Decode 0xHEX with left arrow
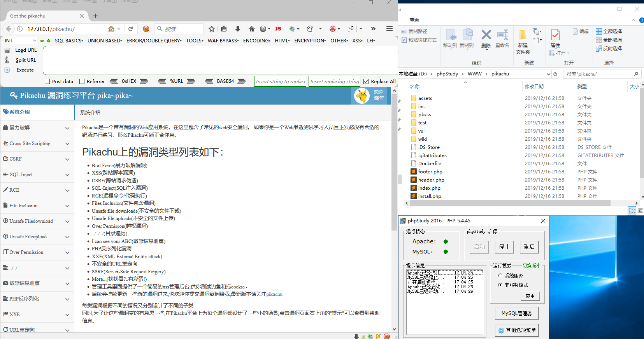Viewport: 644px width, 339px height. point(114,81)
